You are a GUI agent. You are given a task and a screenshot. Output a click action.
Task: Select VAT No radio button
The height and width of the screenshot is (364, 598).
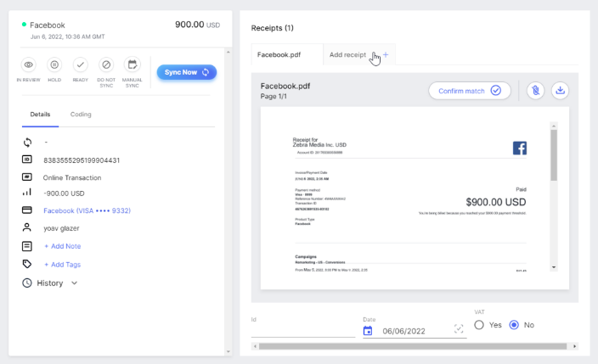tap(514, 325)
